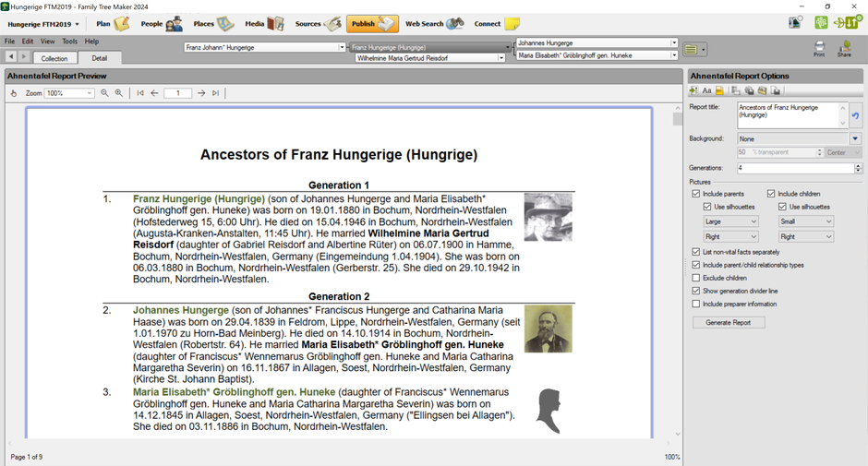
Task: Switch to the Detail tab
Action: (100, 57)
